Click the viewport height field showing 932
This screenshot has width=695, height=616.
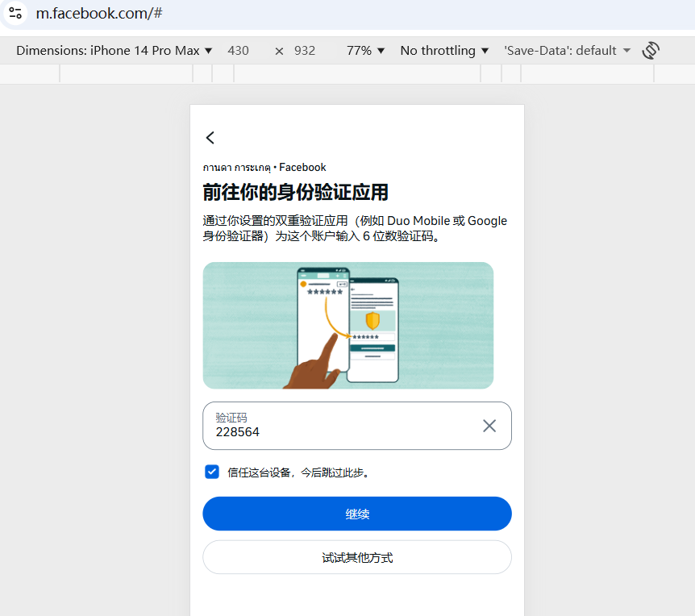point(305,51)
